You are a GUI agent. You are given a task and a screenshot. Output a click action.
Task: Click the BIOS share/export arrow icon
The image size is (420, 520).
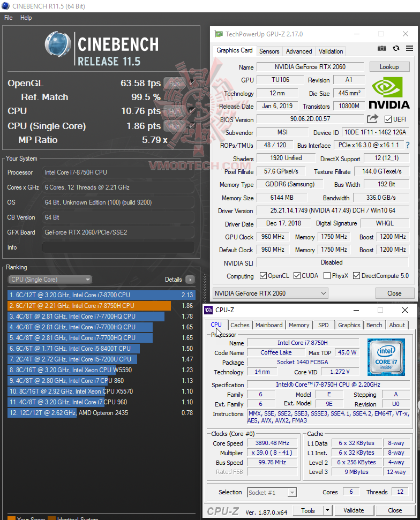(372, 118)
